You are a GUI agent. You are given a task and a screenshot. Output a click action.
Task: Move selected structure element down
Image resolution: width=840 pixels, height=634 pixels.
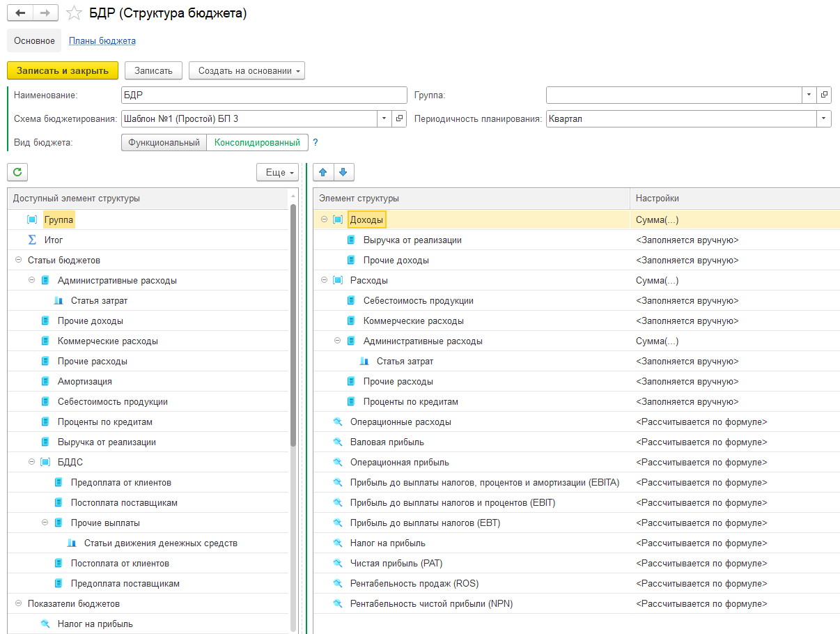coord(345,172)
